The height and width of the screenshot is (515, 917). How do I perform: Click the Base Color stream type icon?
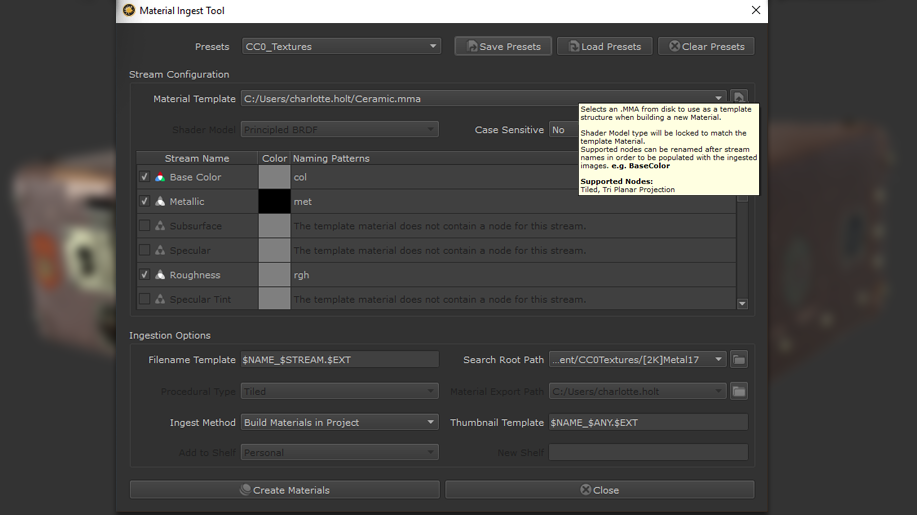pos(160,177)
